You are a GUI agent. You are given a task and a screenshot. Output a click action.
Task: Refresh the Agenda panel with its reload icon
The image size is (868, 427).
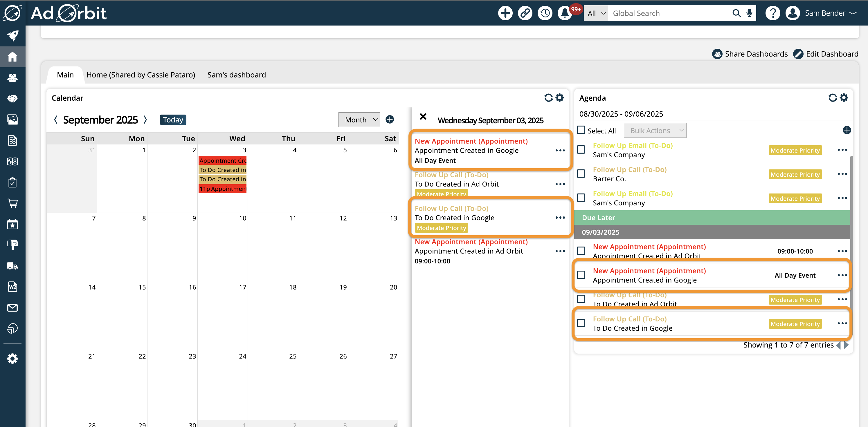(x=832, y=98)
